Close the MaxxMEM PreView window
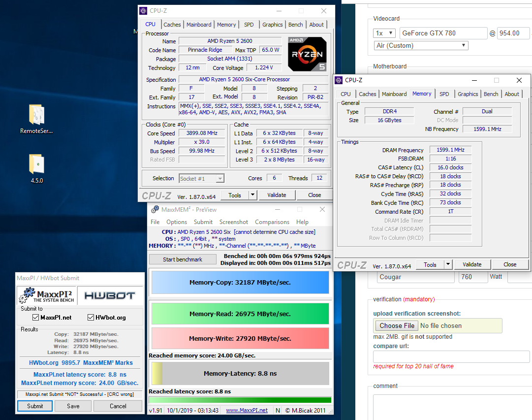Image resolution: width=532 pixels, height=420 pixels. point(322,209)
